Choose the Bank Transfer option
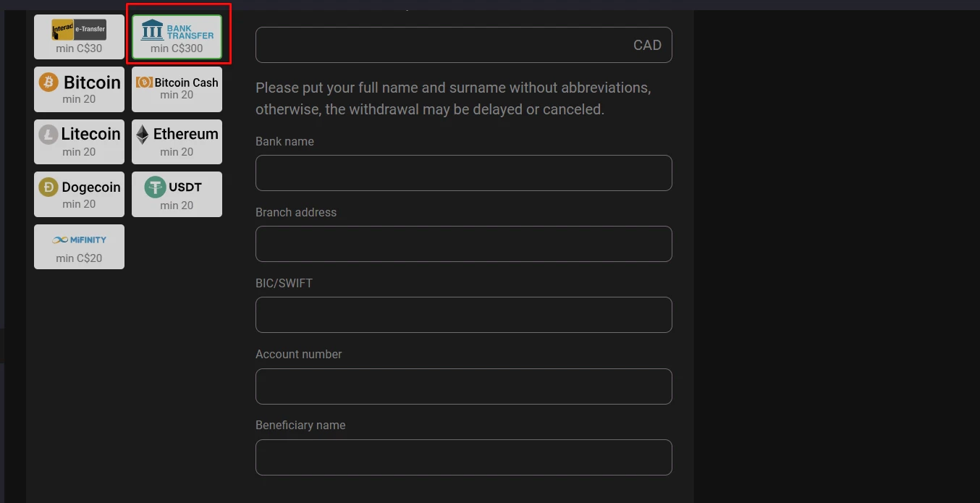Image resolution: width=980 pixels, height=503 pixels. click(x=177, y=37)
